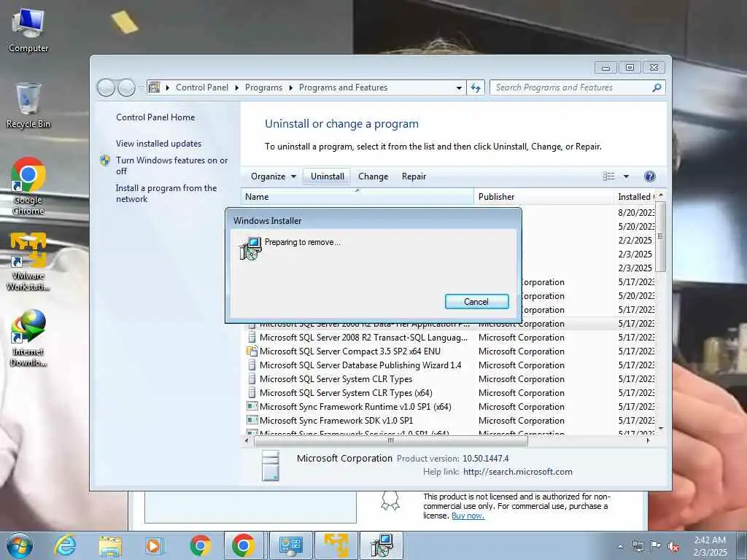Open Windows Media Player taskbar icon
This screenshot has width=747, height=560.
[155, 545]
